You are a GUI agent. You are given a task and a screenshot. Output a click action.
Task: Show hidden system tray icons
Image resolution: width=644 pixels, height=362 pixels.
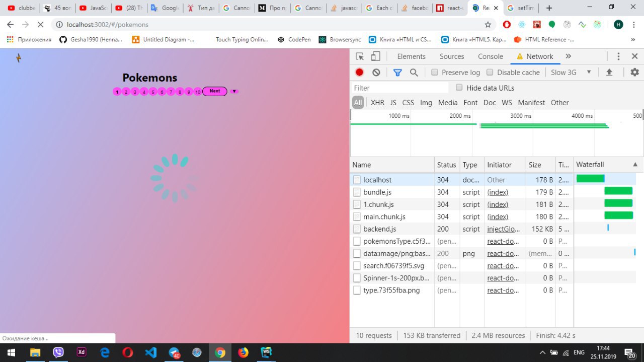click(x=542, y=352)
